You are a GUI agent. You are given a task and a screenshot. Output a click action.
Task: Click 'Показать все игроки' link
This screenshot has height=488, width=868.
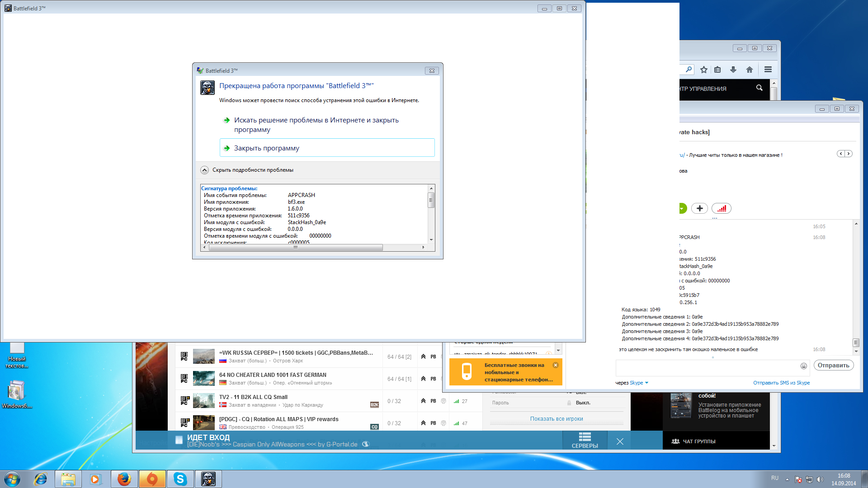pos(557,419)
